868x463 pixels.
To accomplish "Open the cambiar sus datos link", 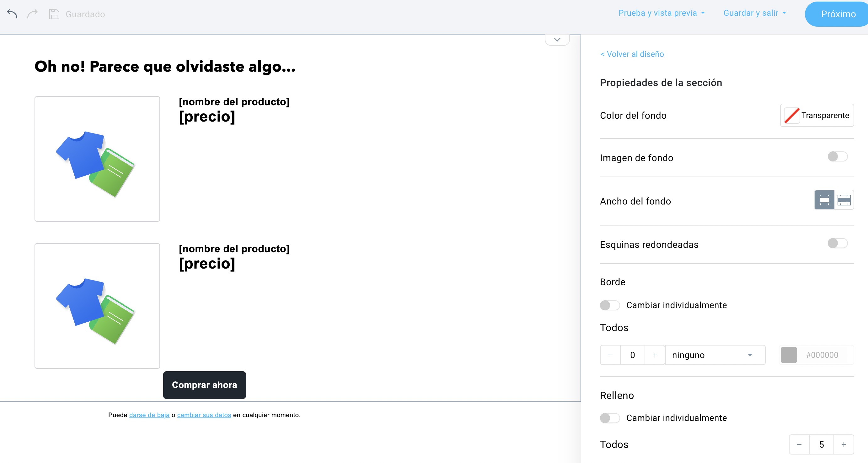I will (204, 415).
